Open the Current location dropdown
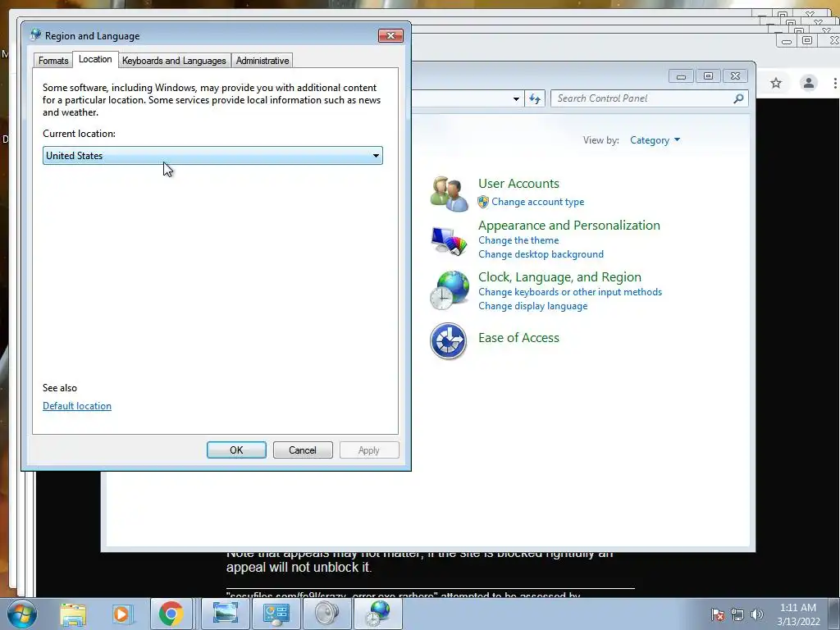 coord(212,155)
